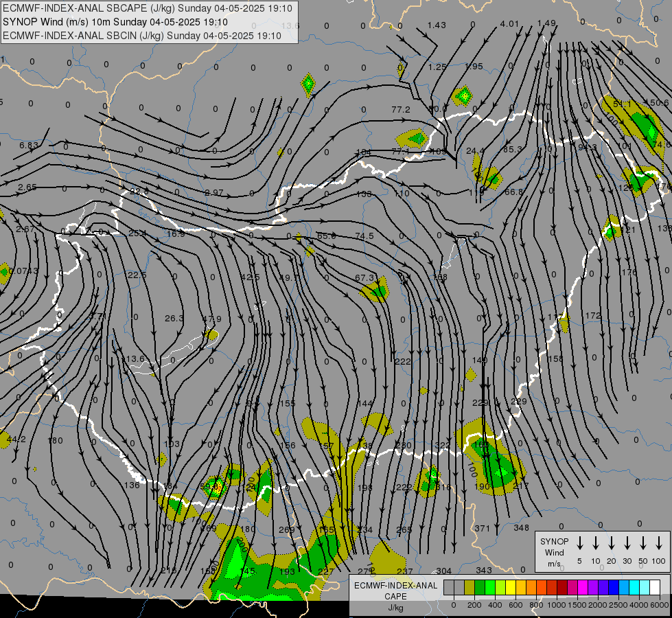Click the map value '6.83'

29,146
